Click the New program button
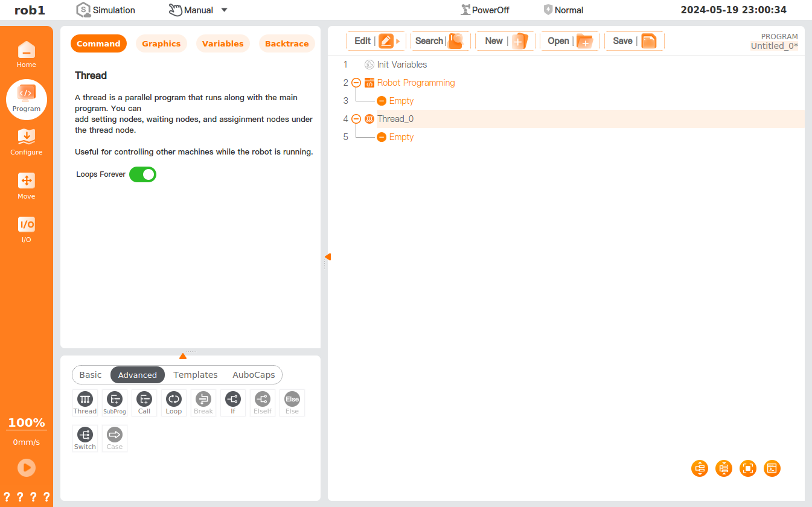Screen dimensions: 812x507 click(x=505, y=41)
